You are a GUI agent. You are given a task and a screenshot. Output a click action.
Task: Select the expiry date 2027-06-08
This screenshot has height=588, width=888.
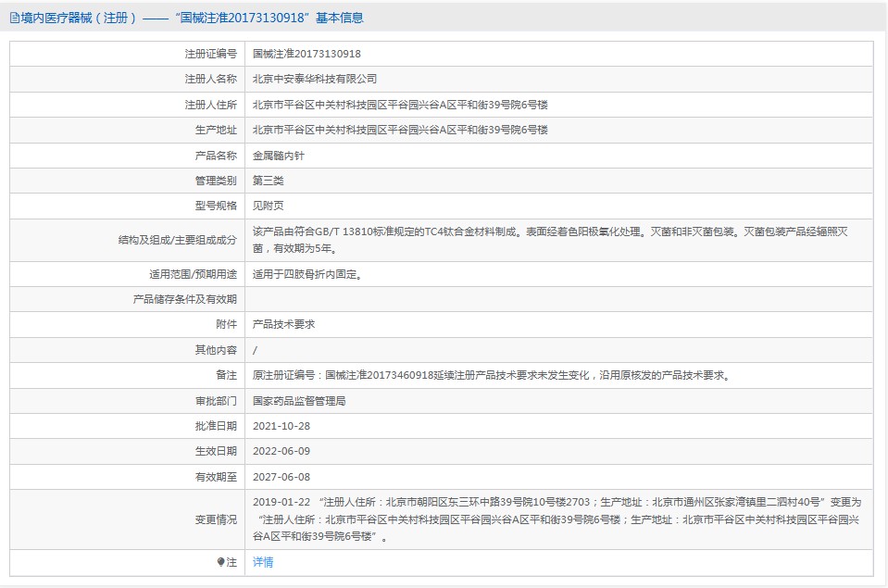tap(279, 477)
